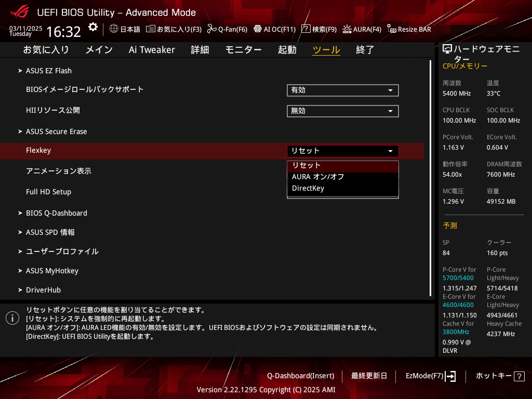Switch to お気に入り tab
532x399 pixels.
click(x=46, y=50)
